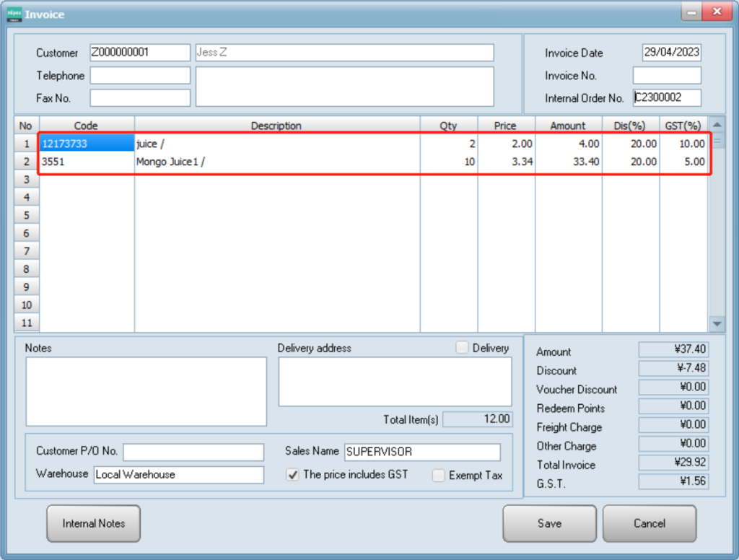Tick the Exempt Tax checkbox
This screenshot has width=739, height=560.
pos(438,476)
